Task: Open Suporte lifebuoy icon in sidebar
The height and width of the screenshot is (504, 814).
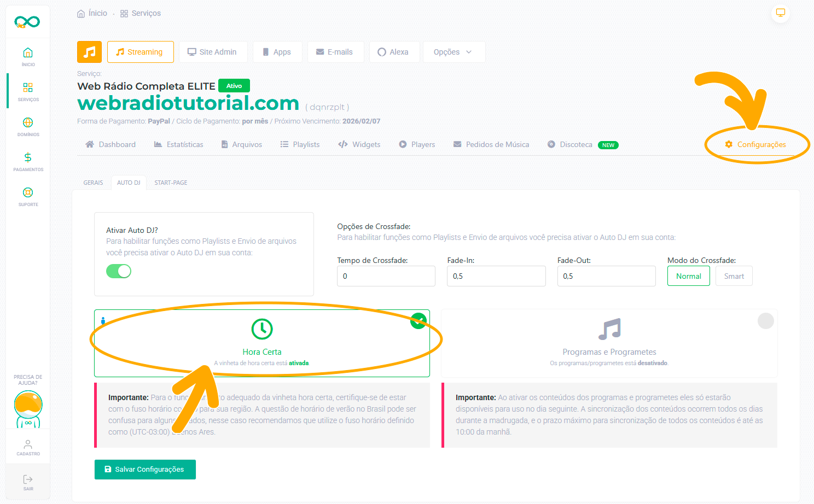Action: (28, 196)
